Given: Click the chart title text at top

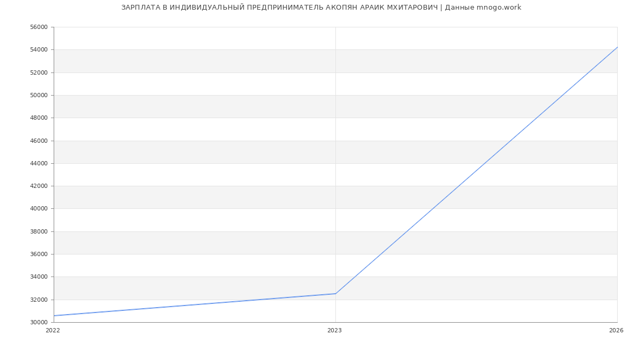Looking at the screenshot, I should pyautogui.click(x=321, y=8).
